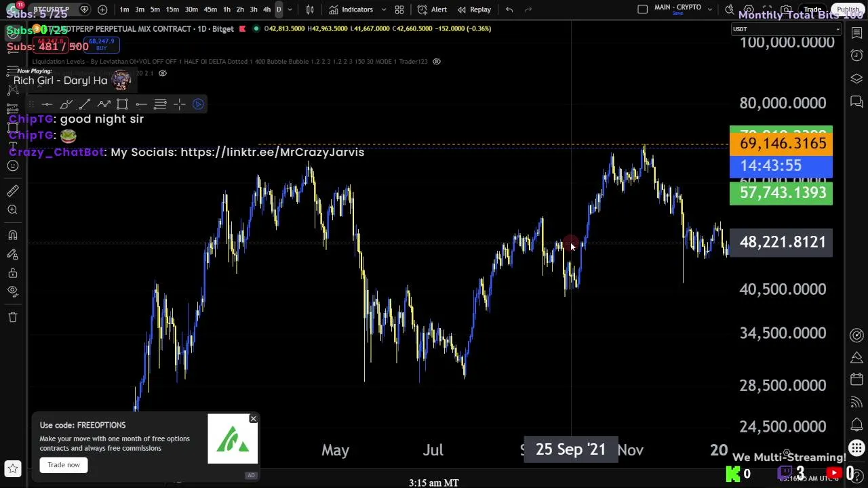The height and width of the screenshot is (488, 868).
Task: Click the Trade now button
Action: click(x=64, y=465)
